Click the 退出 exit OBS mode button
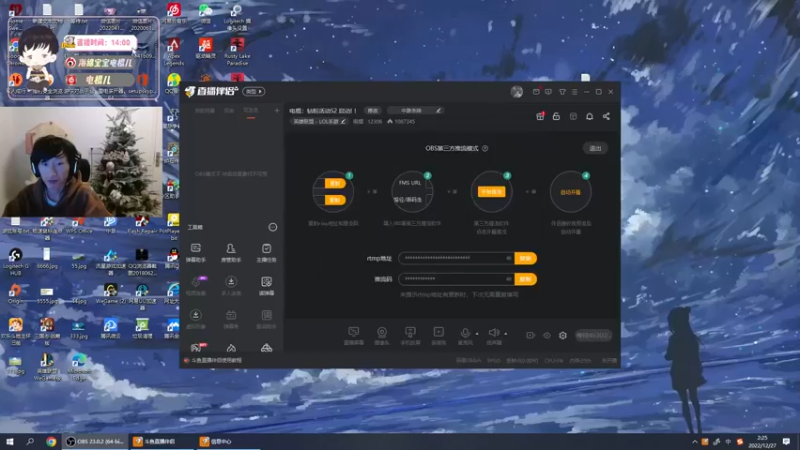800x450 pixels. coord(595,148)
